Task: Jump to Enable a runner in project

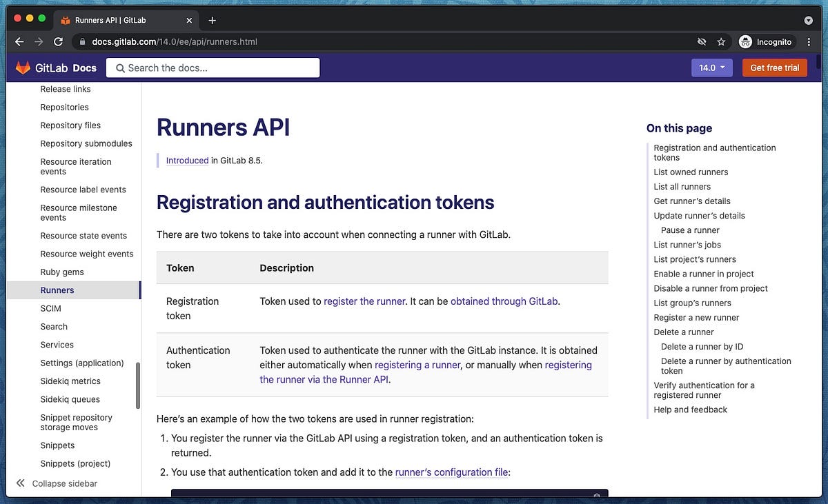Action: pyautogui.click(x=704, y=274)
